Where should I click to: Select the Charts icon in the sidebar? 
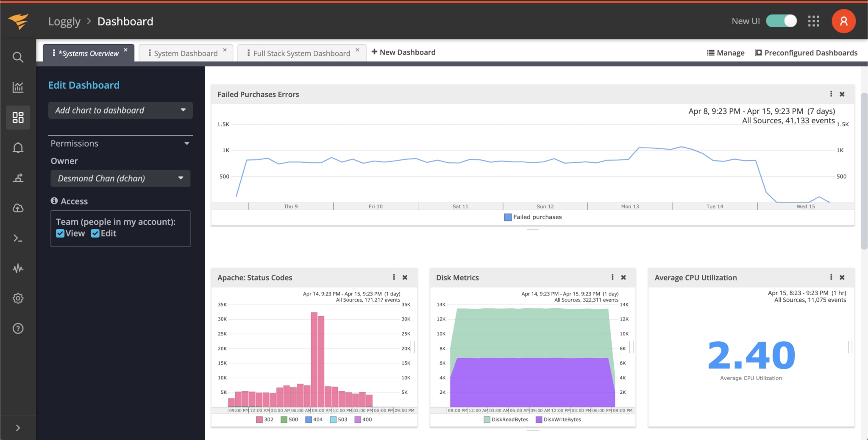point(18,87)
